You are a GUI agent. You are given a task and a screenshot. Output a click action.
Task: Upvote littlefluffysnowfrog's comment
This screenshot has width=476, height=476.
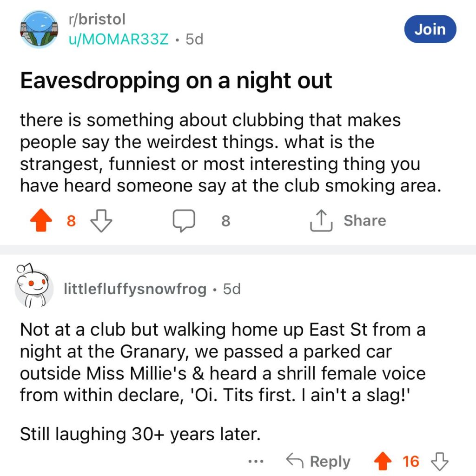(x=383, y=461)
